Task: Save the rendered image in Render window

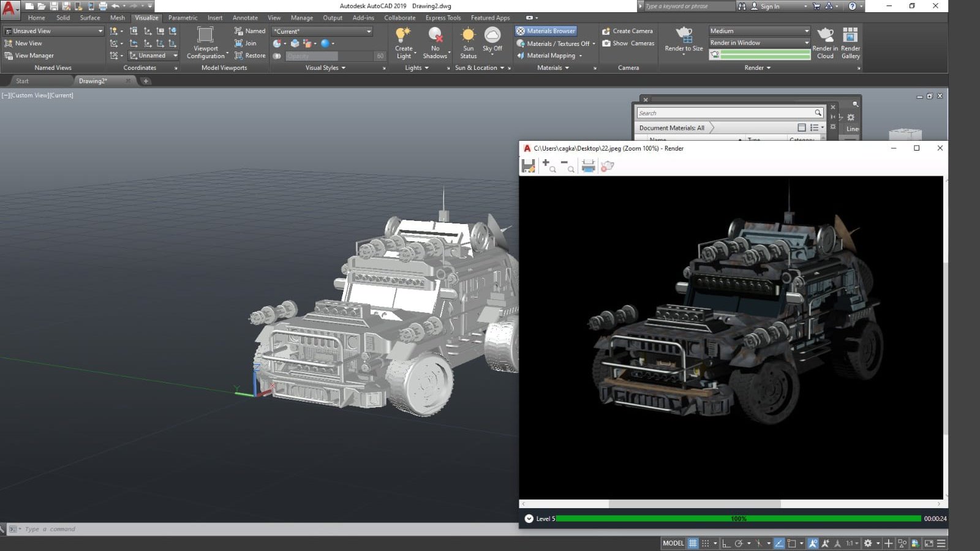Action: pos(528,166)
